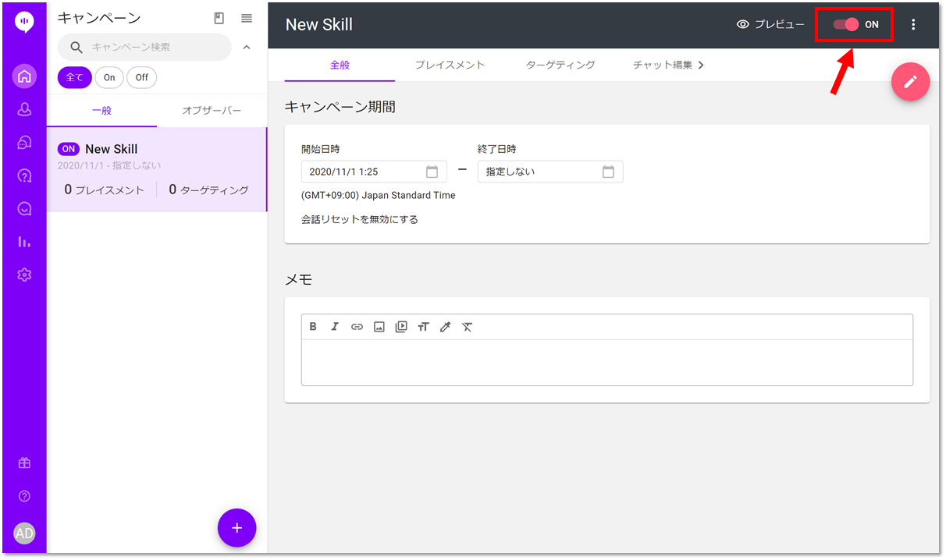Open the question bubble sidebar icon

(24, 175)
